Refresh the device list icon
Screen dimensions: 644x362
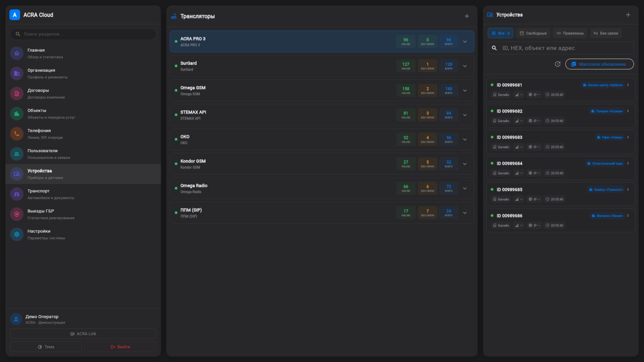[x=557, y=64]
